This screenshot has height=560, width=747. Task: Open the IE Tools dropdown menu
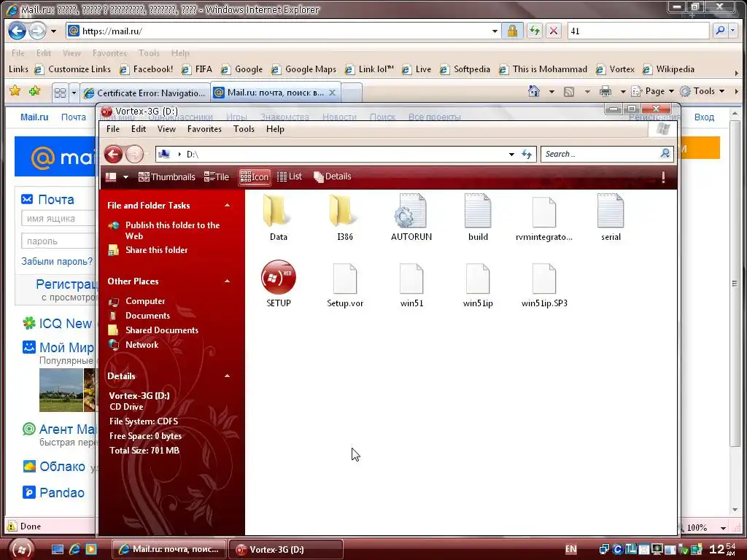pos(703,91)
